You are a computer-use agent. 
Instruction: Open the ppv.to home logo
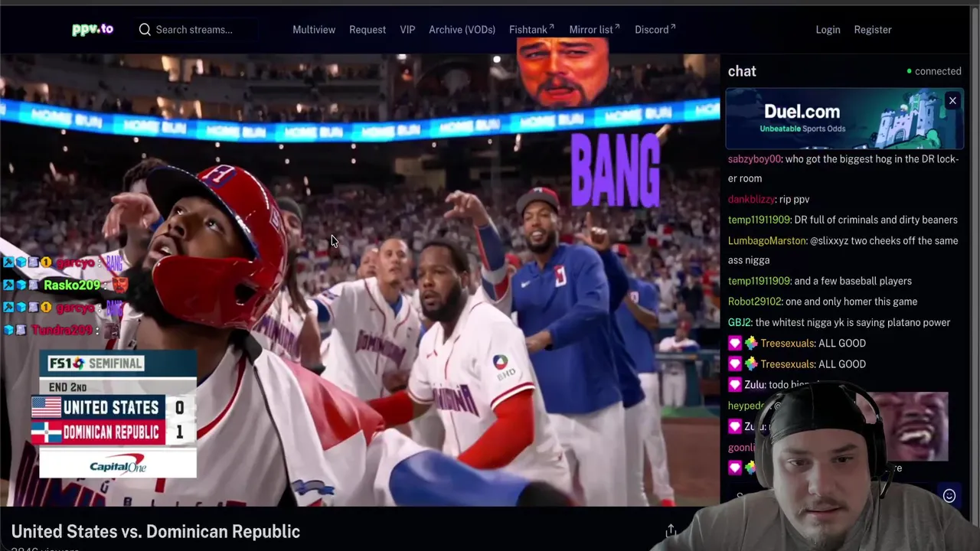(93, 29)
